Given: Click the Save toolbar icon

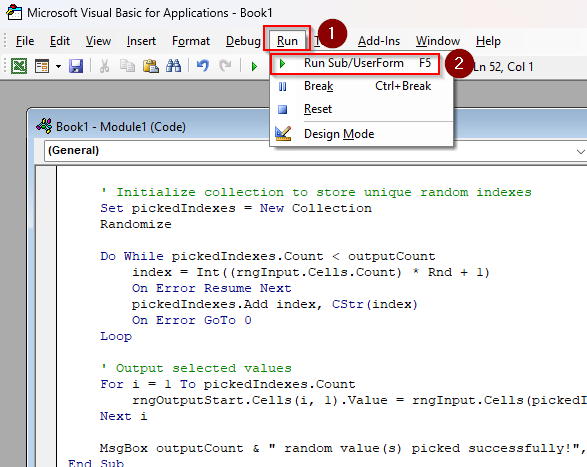Looking at the screenshot, I should click(x=76, y=66).
